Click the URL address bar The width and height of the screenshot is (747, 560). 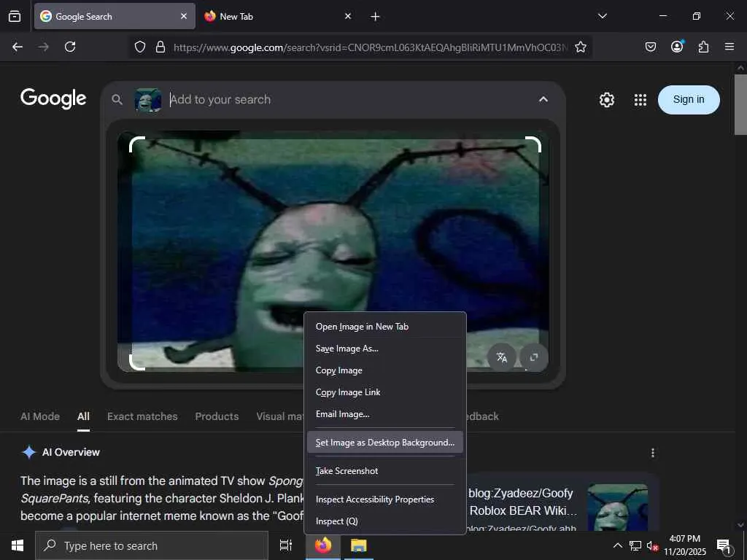tap(370, 47)
